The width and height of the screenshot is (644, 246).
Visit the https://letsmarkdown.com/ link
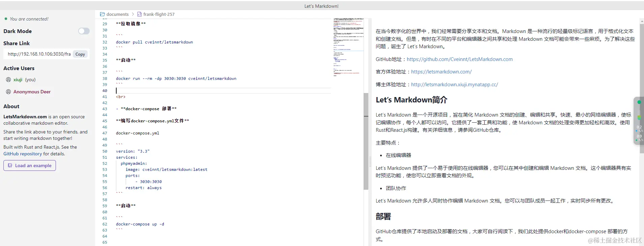pos(441,72)
